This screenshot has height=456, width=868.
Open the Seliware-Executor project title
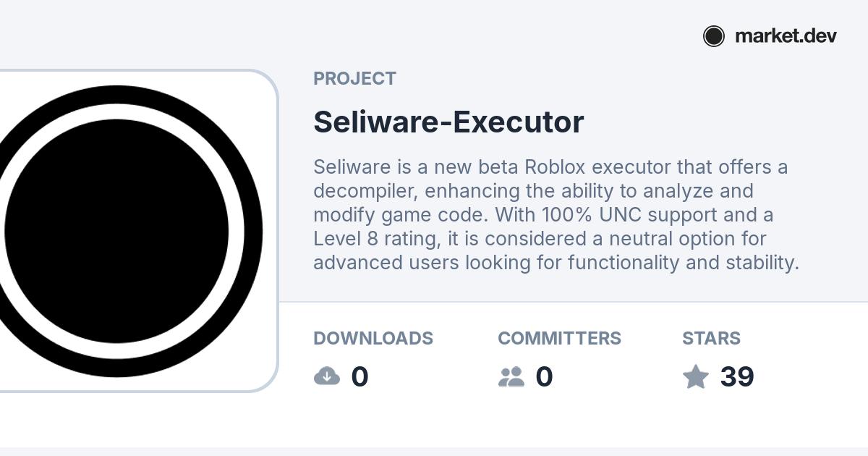(x=448, y=122)
